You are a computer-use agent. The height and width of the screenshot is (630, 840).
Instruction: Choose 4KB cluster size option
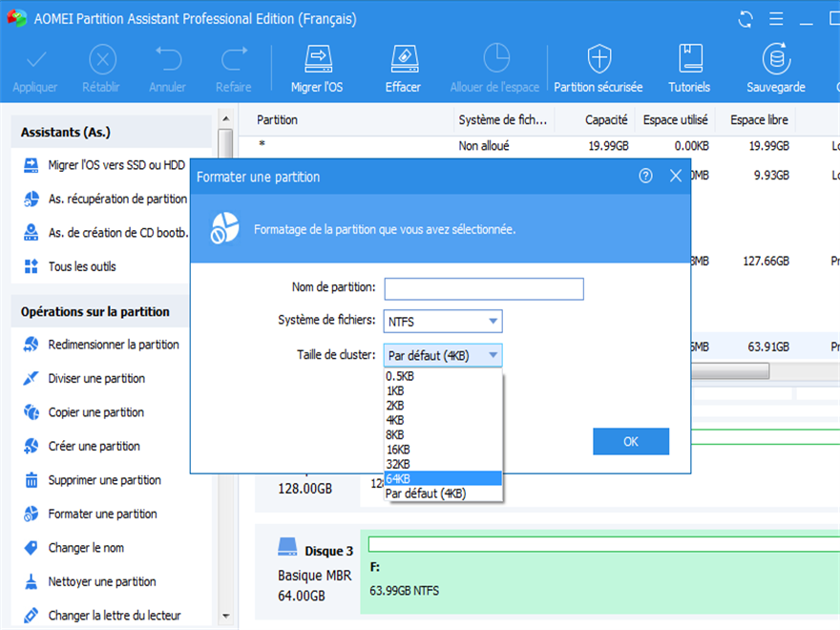[443, 420]
